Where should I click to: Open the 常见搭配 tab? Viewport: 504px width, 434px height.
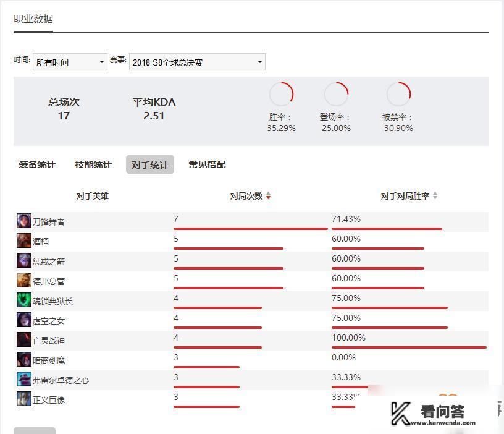pos(207,164)
